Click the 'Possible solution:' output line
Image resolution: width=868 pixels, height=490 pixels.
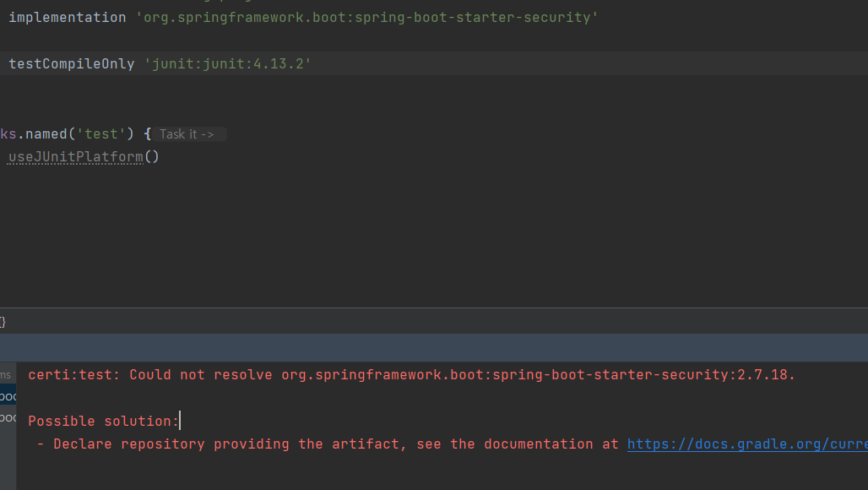click(x=103, y=421)
